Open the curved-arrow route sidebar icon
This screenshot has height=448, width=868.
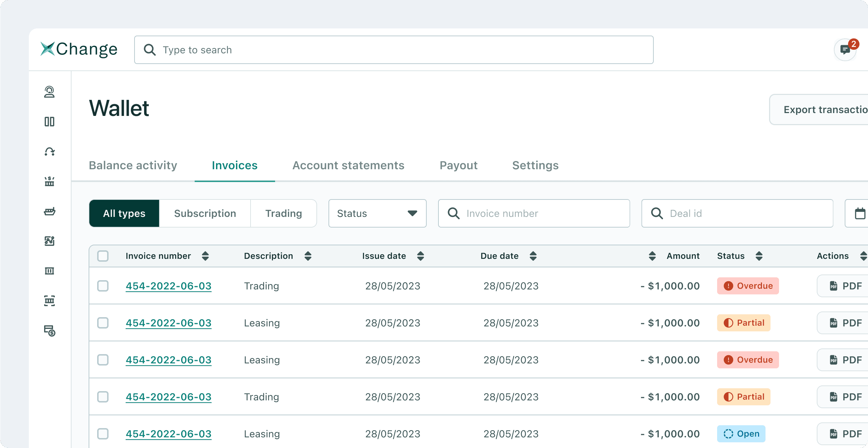click(x=49, y=151)
